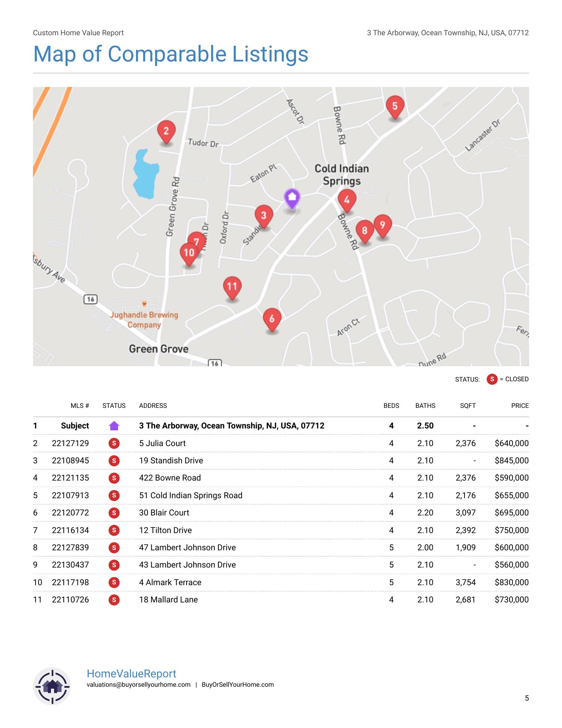Select map pin number 4
The height and width of the screenshot is (728, 562).
coord(347,200)
